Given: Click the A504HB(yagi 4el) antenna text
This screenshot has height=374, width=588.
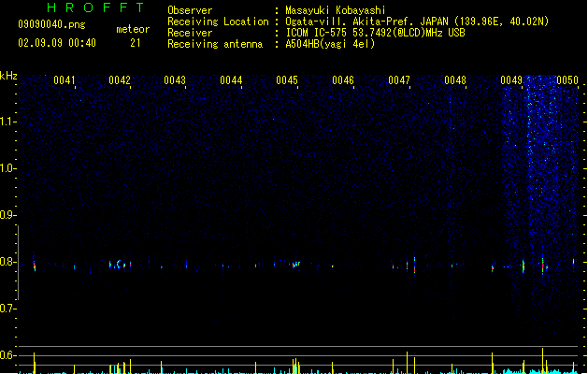Looking at the screenshot, I should [x=330, y=44].
